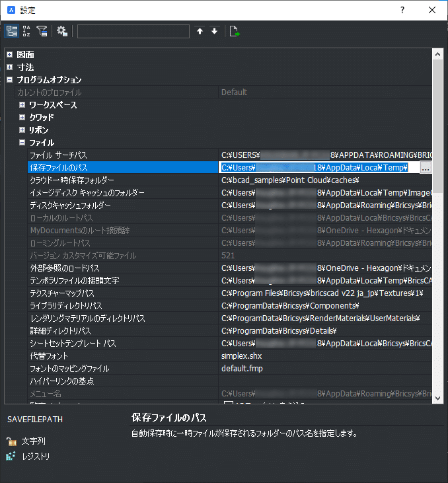This screenshot has height=483, width=448.
Task: Select the クラウド一時保存フォルダー row
Action: pyautogui.click(x=229, y=180)
